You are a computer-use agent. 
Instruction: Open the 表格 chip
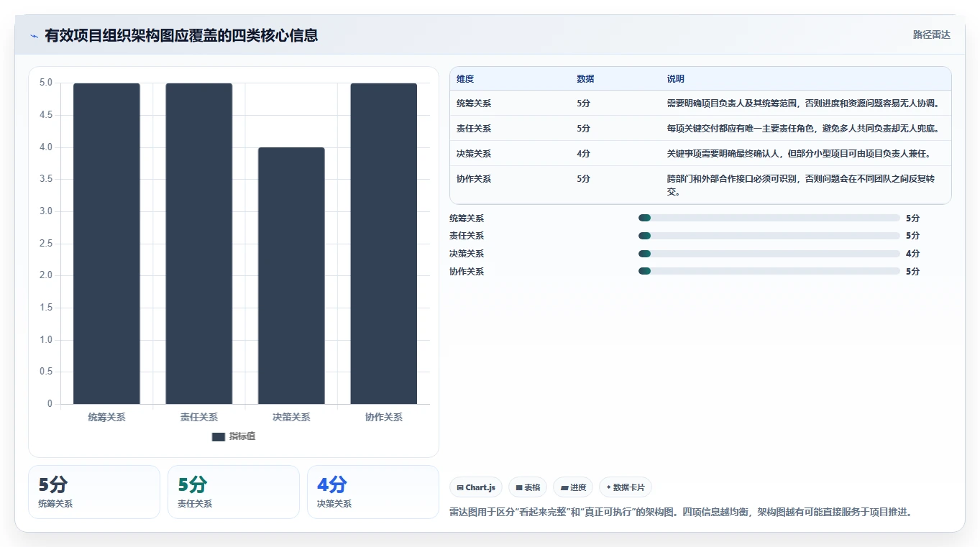click(528, 487)
